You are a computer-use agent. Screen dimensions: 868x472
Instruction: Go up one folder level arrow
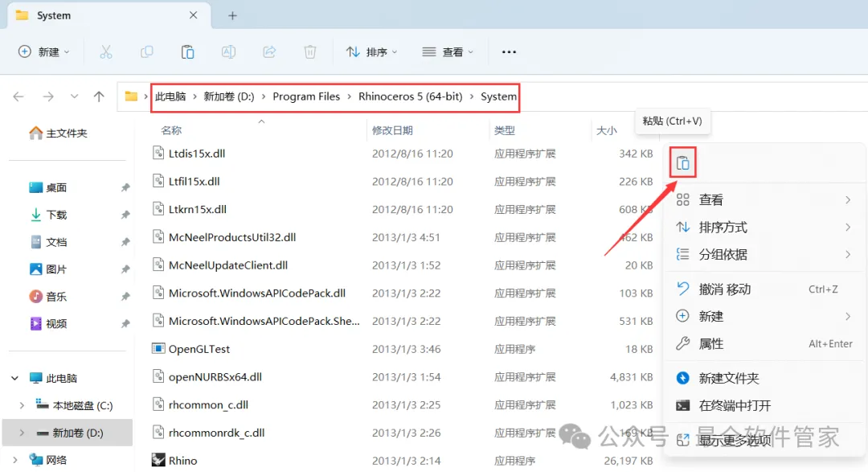tap(99, 96)
